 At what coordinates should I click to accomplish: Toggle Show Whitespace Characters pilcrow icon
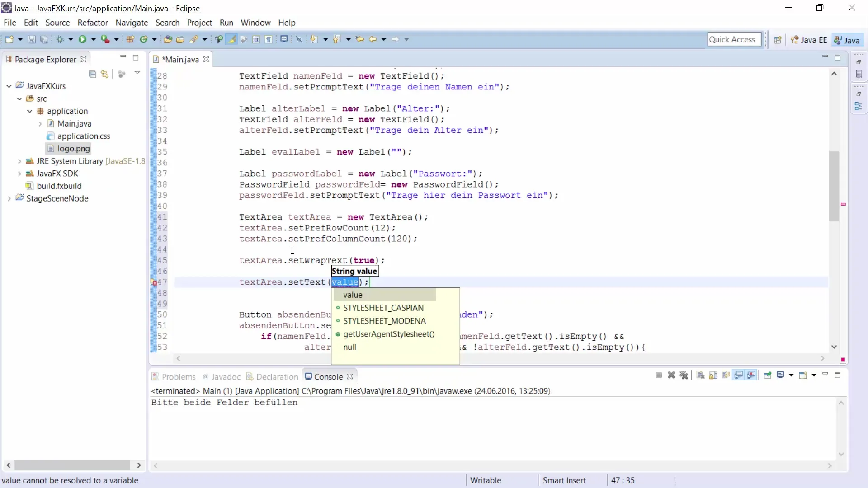269,39
